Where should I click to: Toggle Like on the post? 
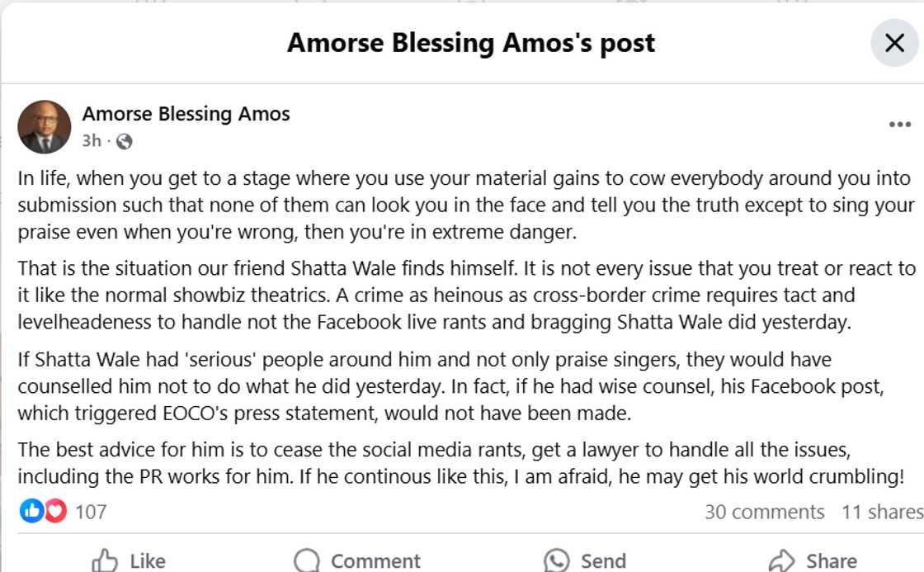click(132, 560)
